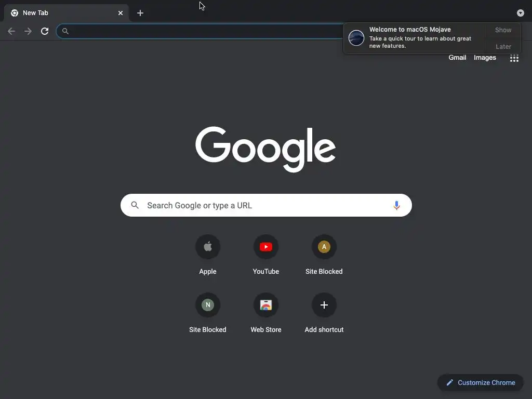Click Later on the Mojave notification

tap(503, 46)
